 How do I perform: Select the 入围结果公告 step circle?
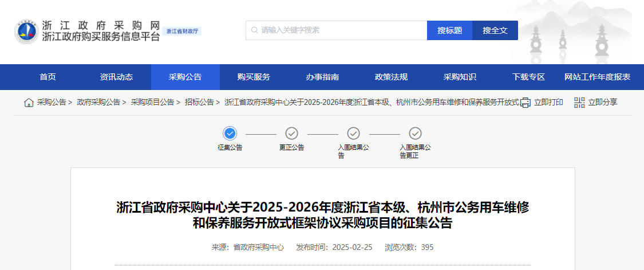coord(353,134)
